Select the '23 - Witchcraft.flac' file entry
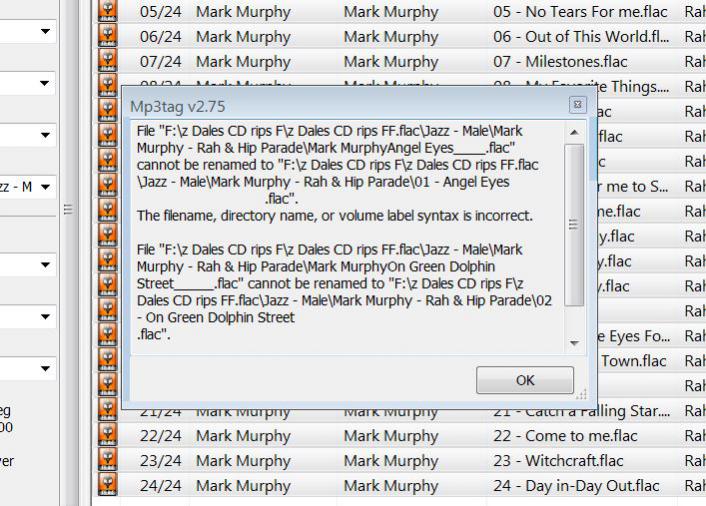This screenshot has height=506, width=706. (558, 461)
